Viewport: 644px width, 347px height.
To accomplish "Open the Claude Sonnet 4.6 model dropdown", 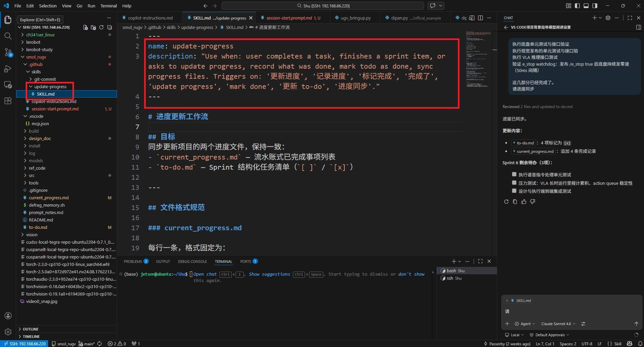I will (558, 324).
